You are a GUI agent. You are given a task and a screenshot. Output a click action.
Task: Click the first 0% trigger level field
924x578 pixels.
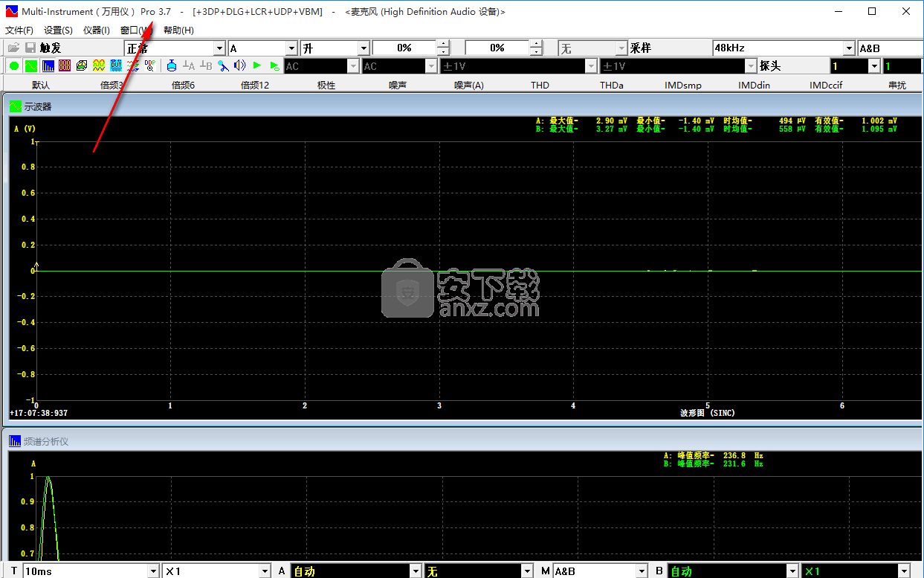(x=404, y=48)
